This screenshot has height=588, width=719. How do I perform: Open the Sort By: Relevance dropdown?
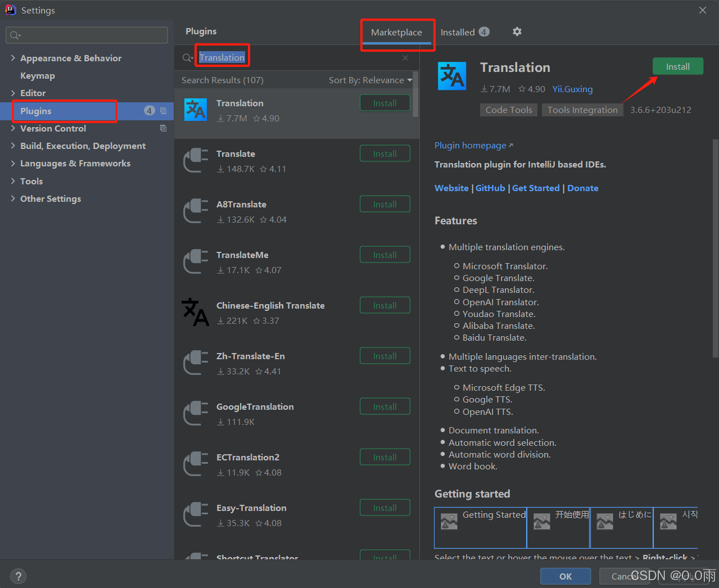click(x=370, y=80)
